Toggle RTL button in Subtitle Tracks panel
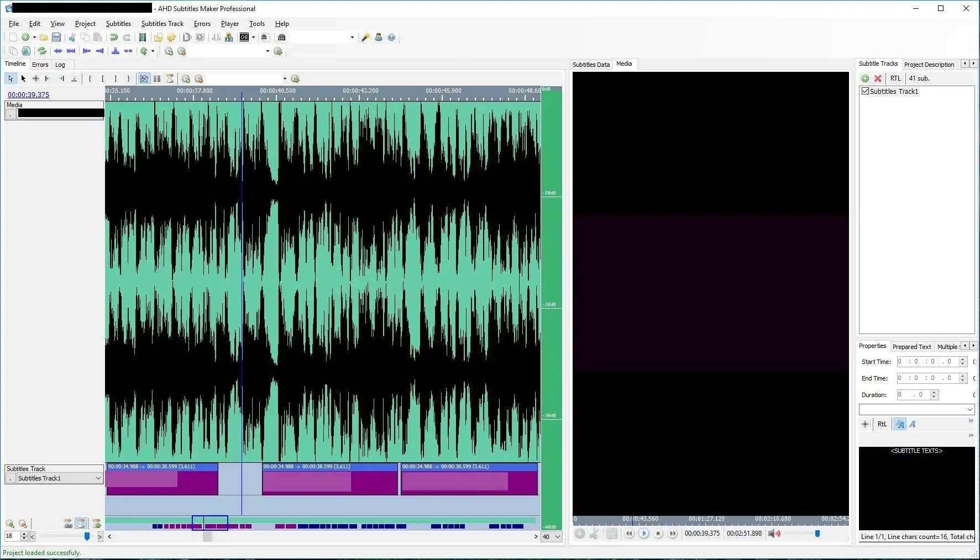 tap(895, 78)
